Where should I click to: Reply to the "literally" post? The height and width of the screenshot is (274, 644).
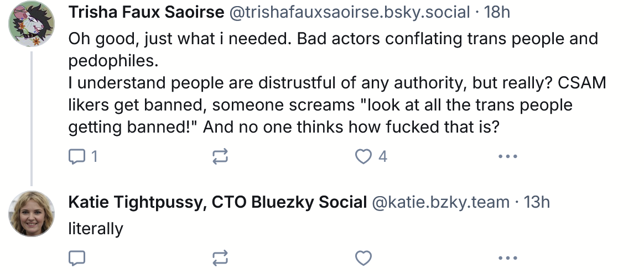click(76, 257)
